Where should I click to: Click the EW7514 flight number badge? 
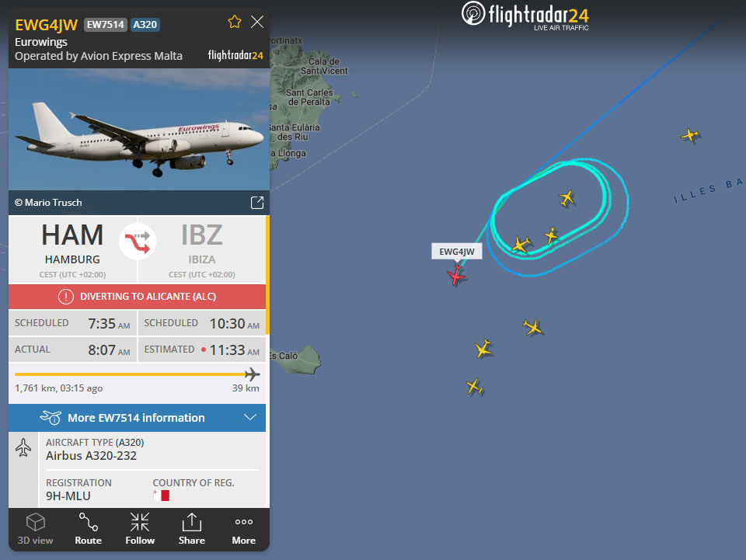click(106, 25)
